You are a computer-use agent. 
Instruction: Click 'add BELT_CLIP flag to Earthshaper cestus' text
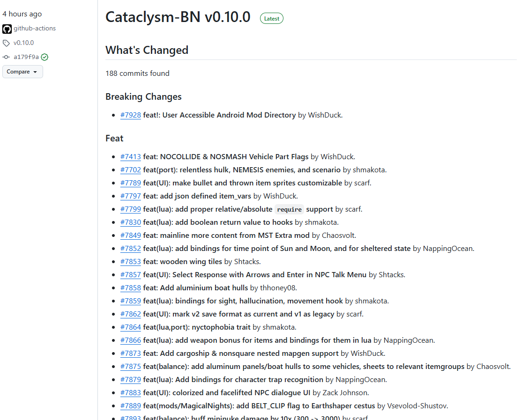click(305, 406)
